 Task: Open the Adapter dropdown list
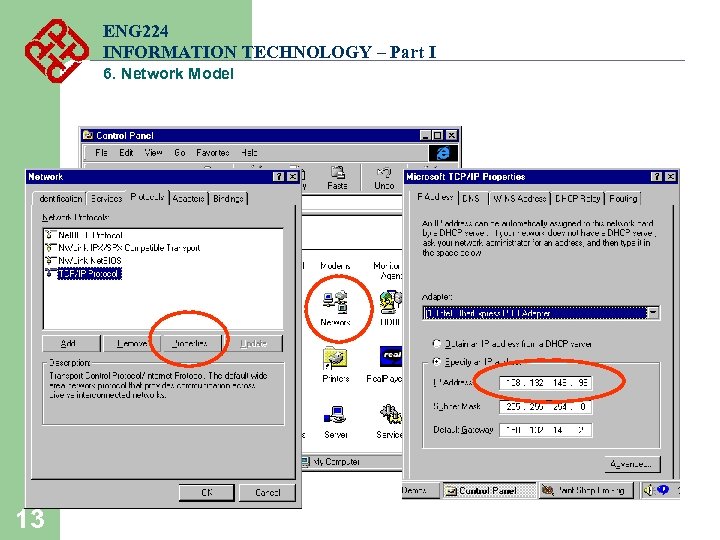click(653, 313)
